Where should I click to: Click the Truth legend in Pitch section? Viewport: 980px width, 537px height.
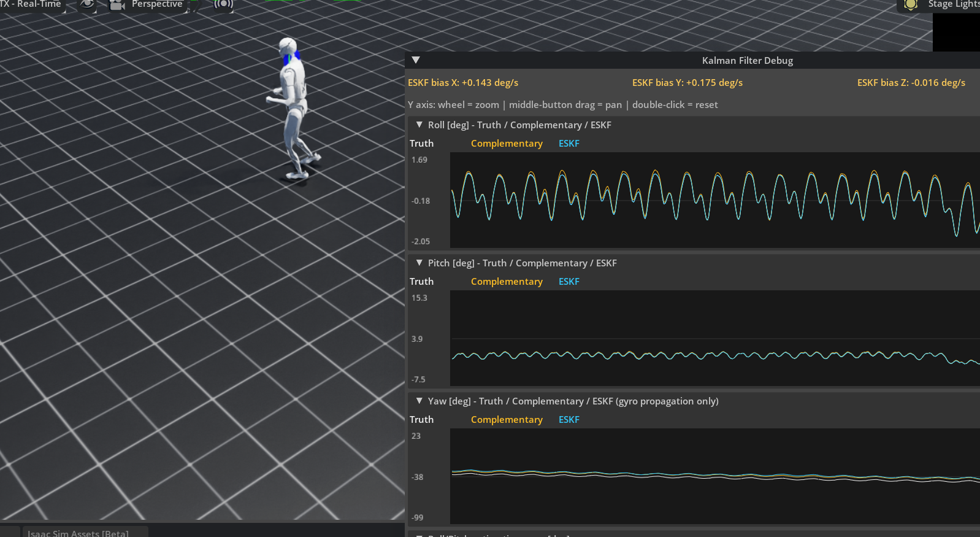tap(422, 282)
